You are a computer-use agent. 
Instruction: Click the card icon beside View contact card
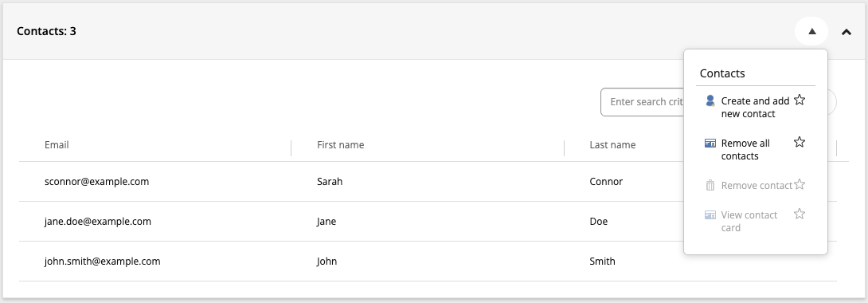[x=710, y=215]
